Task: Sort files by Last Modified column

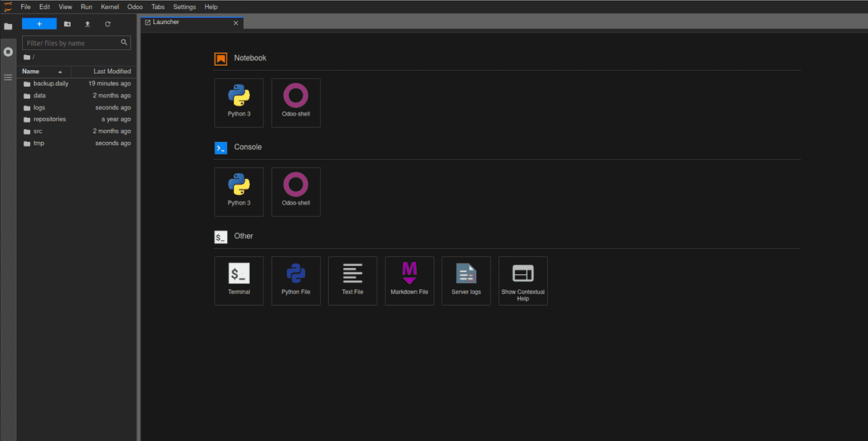Action: [104, 72]
